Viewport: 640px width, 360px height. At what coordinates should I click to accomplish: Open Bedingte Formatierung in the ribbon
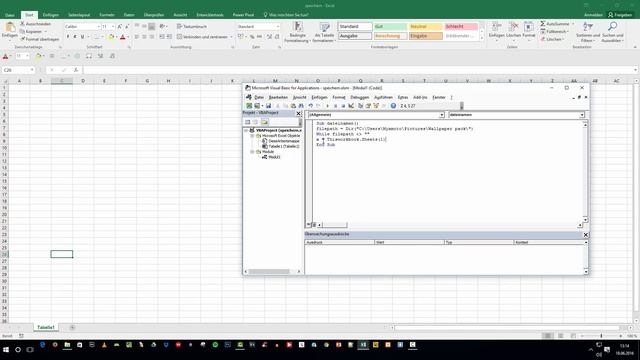[298, 32]
